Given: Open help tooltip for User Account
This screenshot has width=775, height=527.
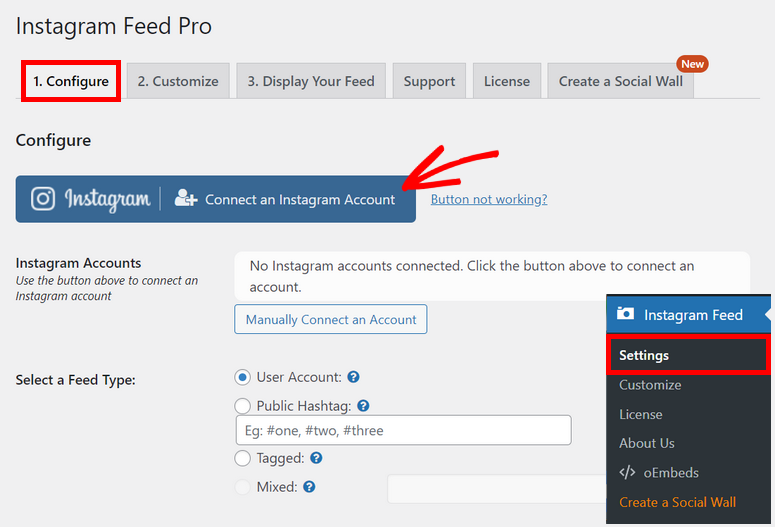Looking at the screenshot, I should [353, 377].
